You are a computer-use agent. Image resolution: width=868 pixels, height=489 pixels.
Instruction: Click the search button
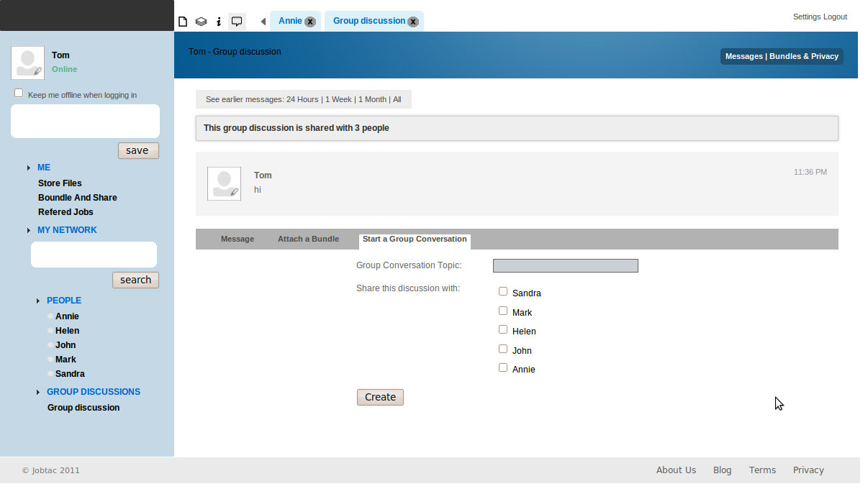pyautogui.click(x=135, y=280)
